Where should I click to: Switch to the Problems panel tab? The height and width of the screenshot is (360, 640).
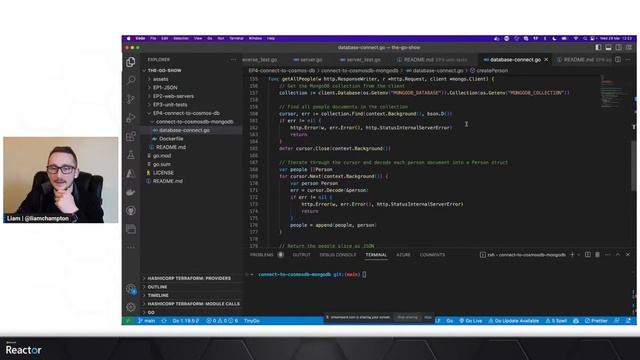pos(262,255)
